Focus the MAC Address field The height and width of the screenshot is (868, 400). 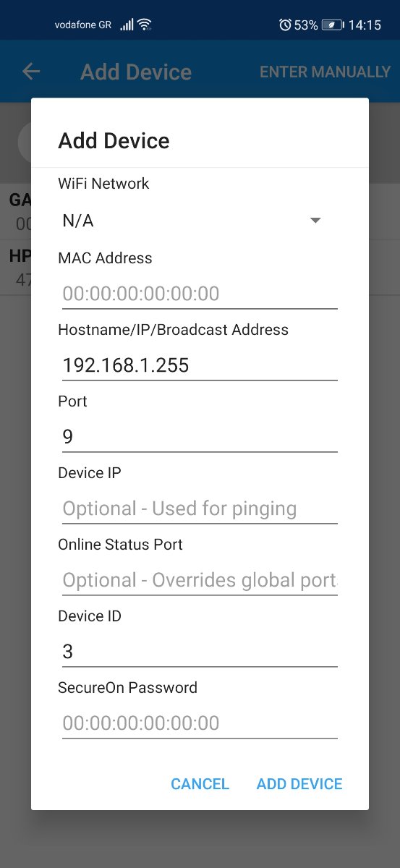[x=200, y=293]
